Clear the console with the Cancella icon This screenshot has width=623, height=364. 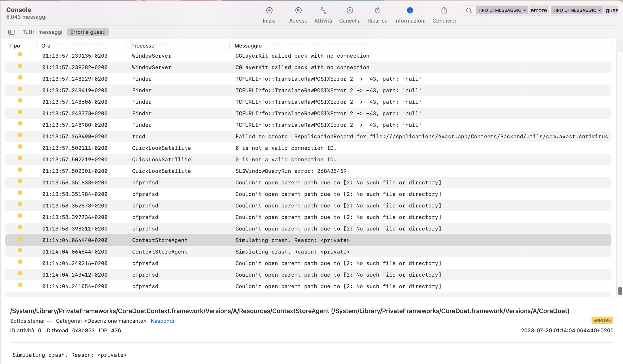[349, 10]
